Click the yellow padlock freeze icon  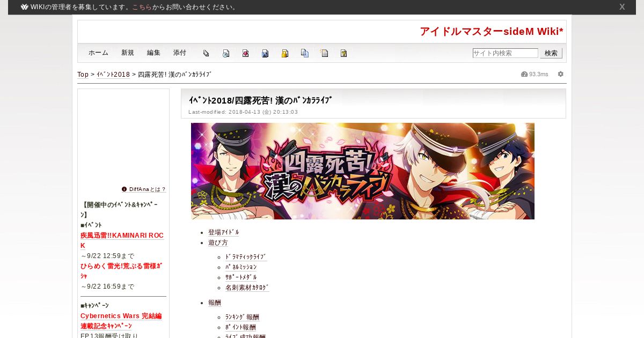[x=285, y=53]
